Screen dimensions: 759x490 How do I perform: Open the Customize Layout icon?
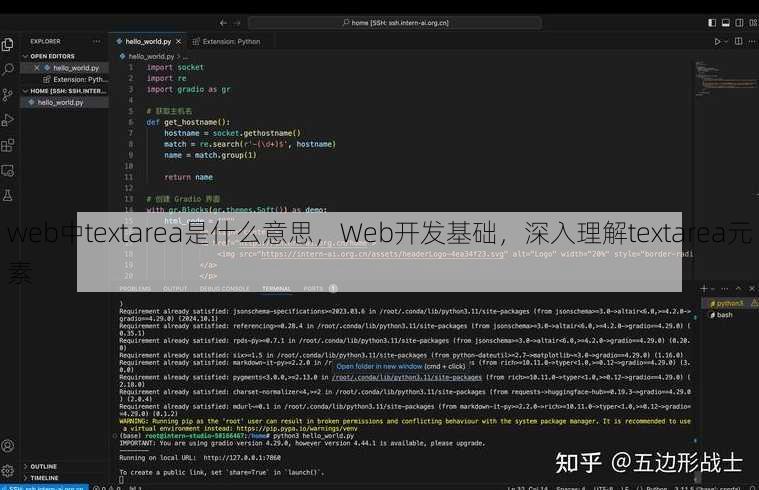click(x=753, y=23)
